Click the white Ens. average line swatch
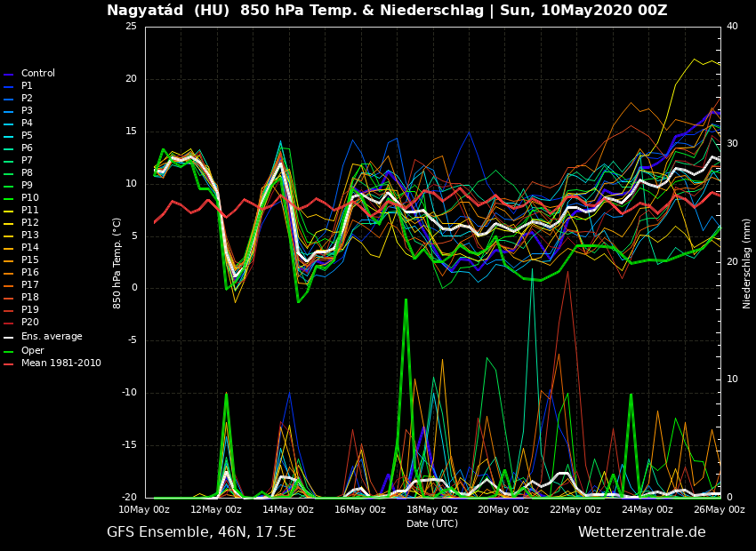 coord(9,338)
